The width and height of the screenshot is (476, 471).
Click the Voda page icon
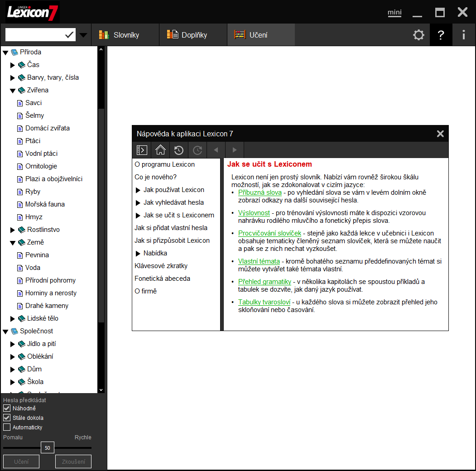[x=20, y=268]
